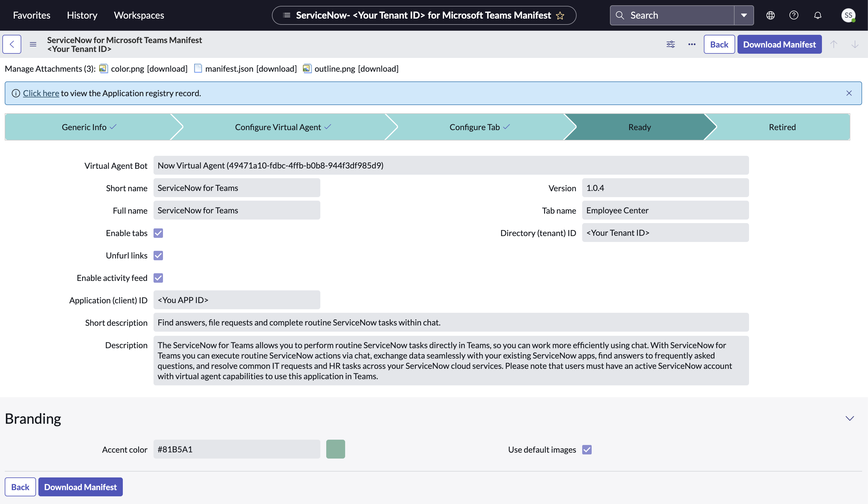Screen dimensions: 868x504
Task: Toggle the Unfurl links checkbox
Action: pos(158,256)
